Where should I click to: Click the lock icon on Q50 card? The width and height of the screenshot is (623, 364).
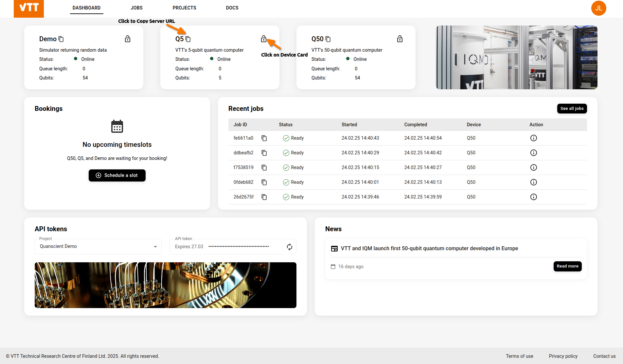pyautogui.click(x=400, y=39)
